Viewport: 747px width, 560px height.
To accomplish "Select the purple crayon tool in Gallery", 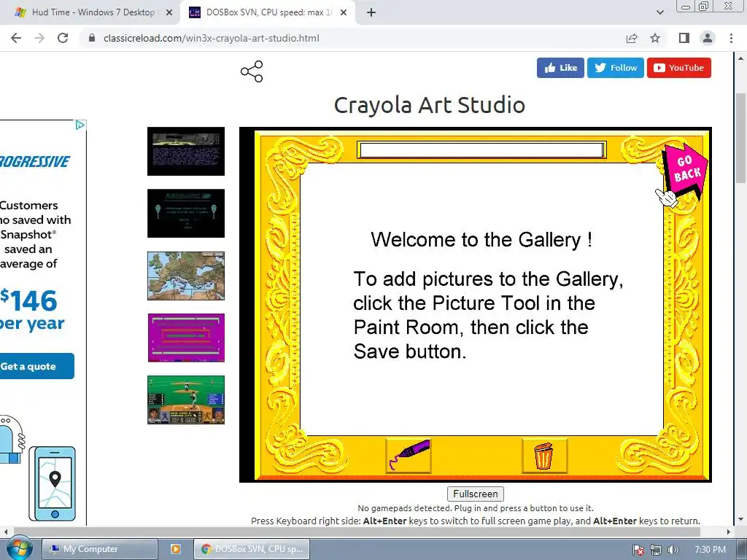I will click(x=409, y=456).
